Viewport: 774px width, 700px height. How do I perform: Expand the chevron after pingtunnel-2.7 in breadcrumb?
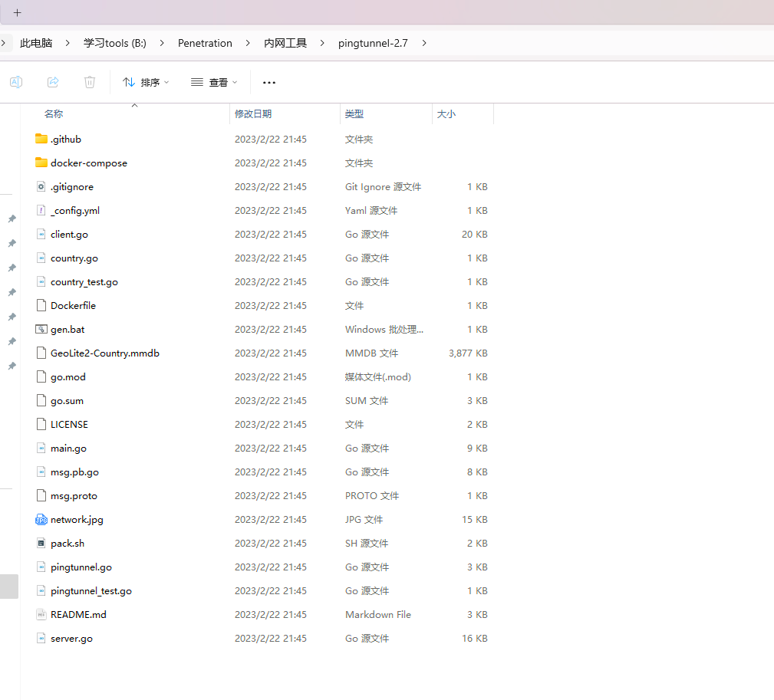[x=424, y=44]
